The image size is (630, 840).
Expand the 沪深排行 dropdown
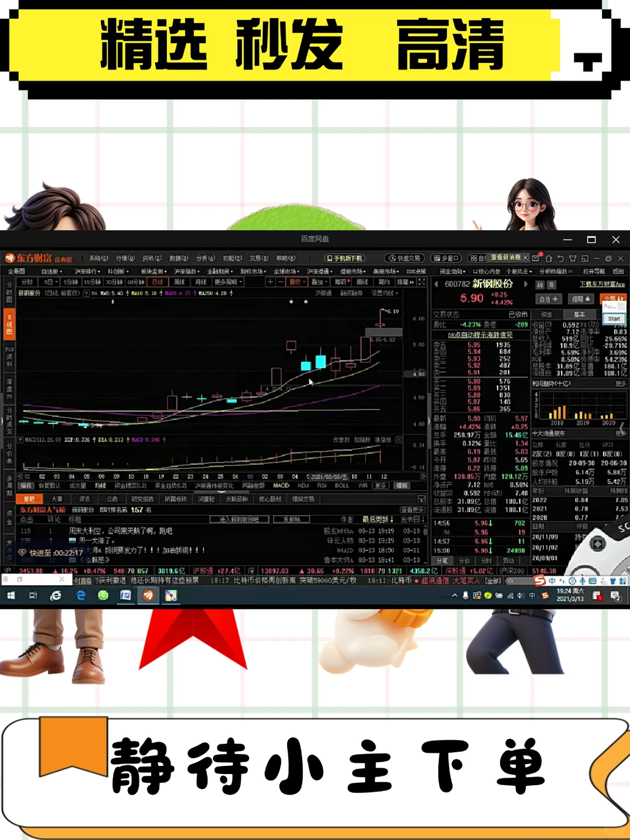coord(87,271)
